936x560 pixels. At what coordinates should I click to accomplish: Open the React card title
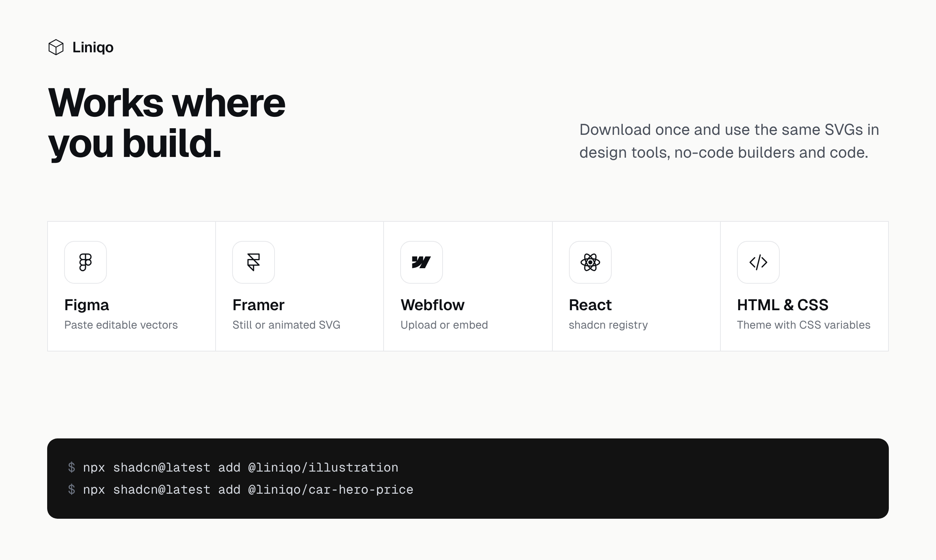[x=590, y=305]
